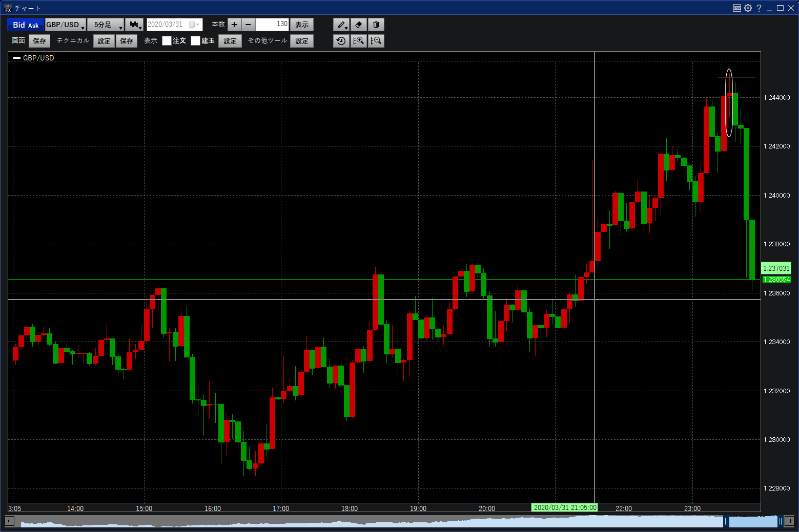Export chart data with CSV icon
This screenshot has height=532, width=799.
click(x=737, y=8)
